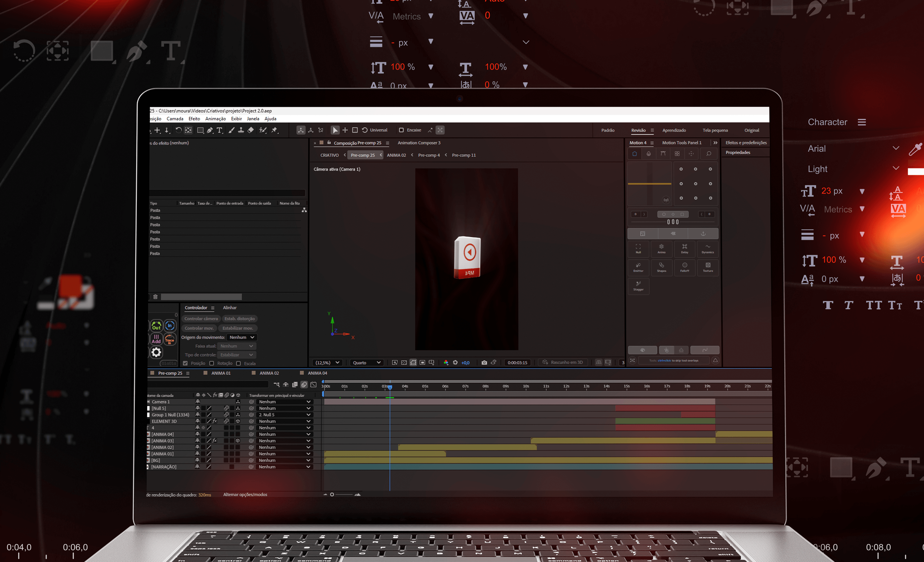924x562 pixels.
Task: Uncheck the Posição checkbox
Action: point(185,363)
